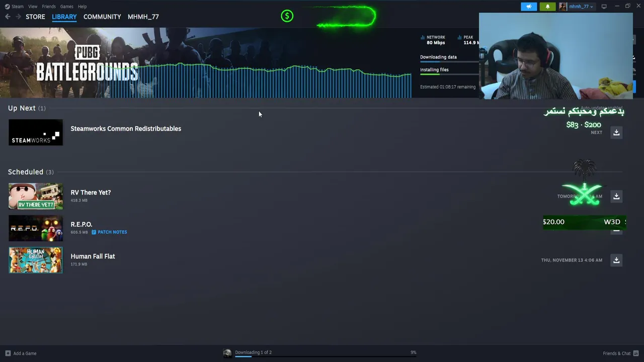This screenshot has height=362, width=644.
Task: Download Steamworks Common Redistributables now
Action: point(616,132)
